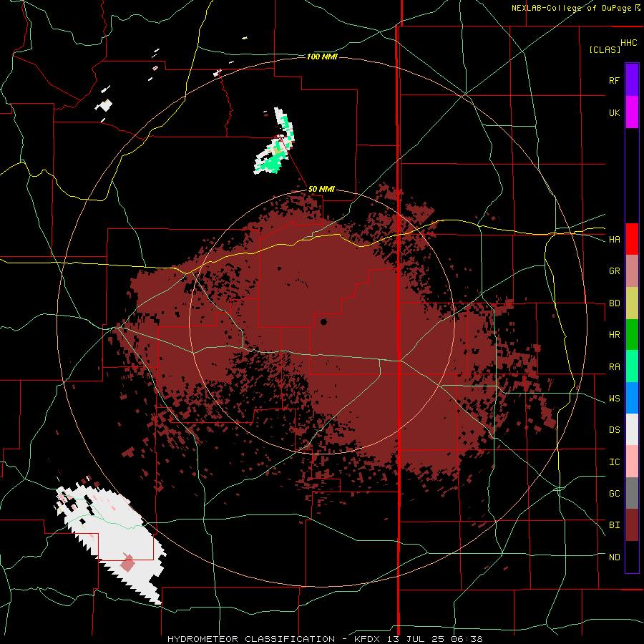Screen dimensions: 644x644
Task: Click the UK legend label
Action: (614, 112)
